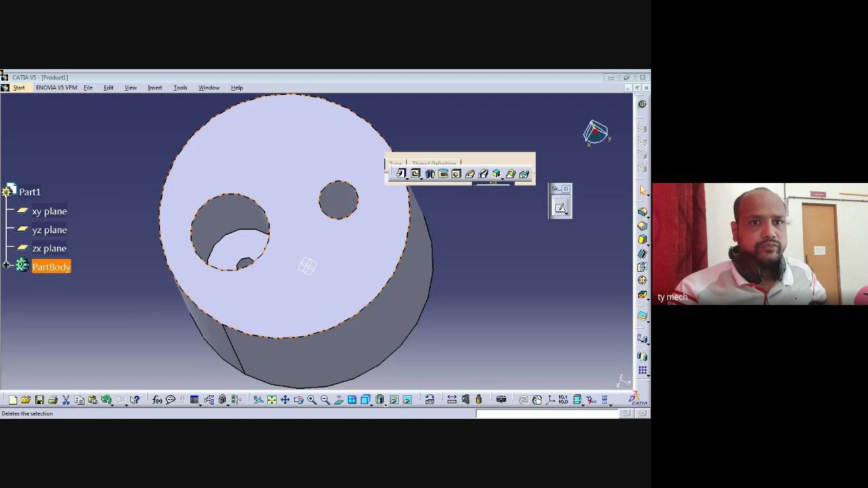Click the Zoom In icon
The image size is (868, 488).
(312, 400)
